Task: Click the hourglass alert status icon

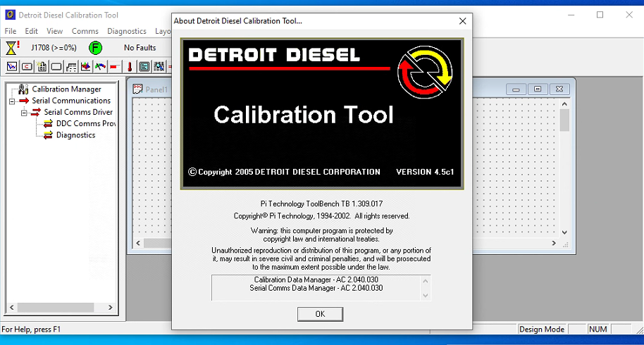Action: pos(12,48)
